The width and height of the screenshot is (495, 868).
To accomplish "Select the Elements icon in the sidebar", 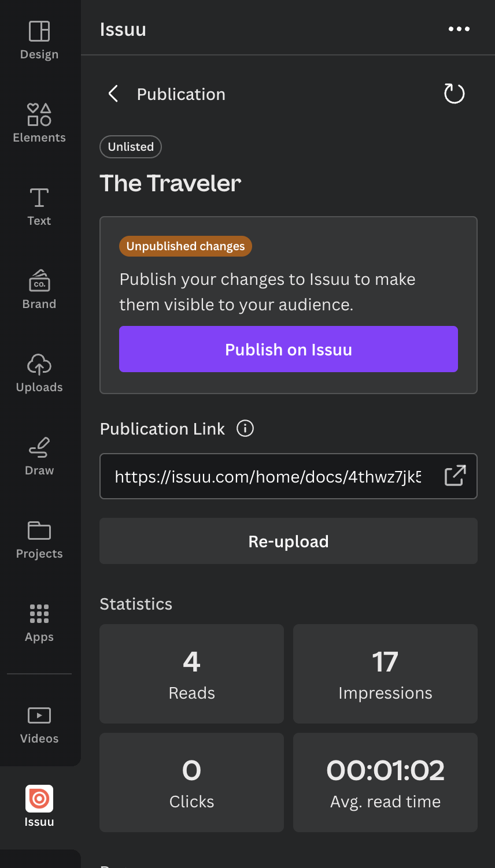I will pyautogui.click(x=39, y=123).
